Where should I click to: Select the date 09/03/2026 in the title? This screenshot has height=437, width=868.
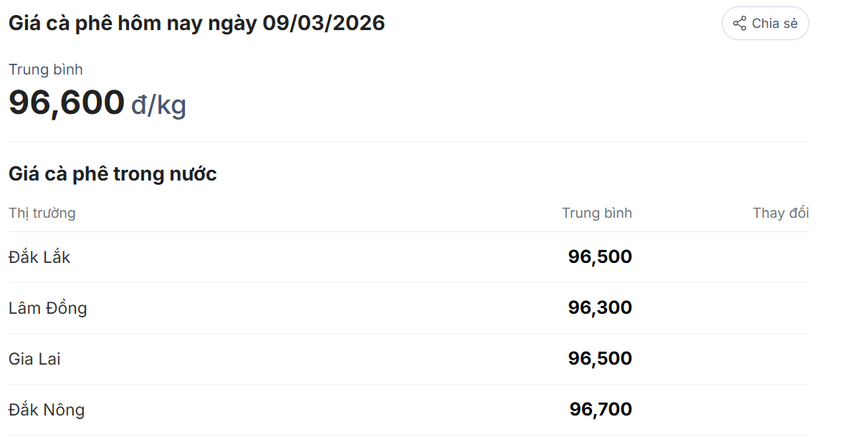pyautogui.click(x=324, y=23)
